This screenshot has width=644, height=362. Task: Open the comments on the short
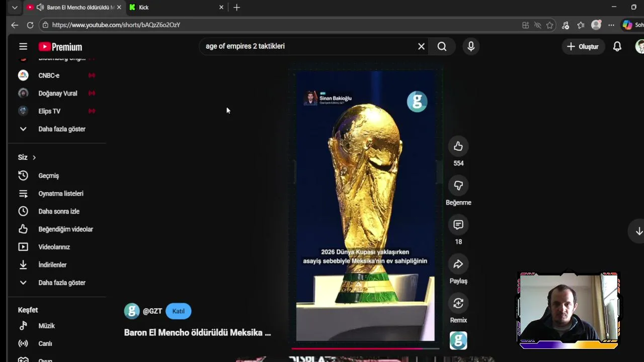tap(458, 225)
